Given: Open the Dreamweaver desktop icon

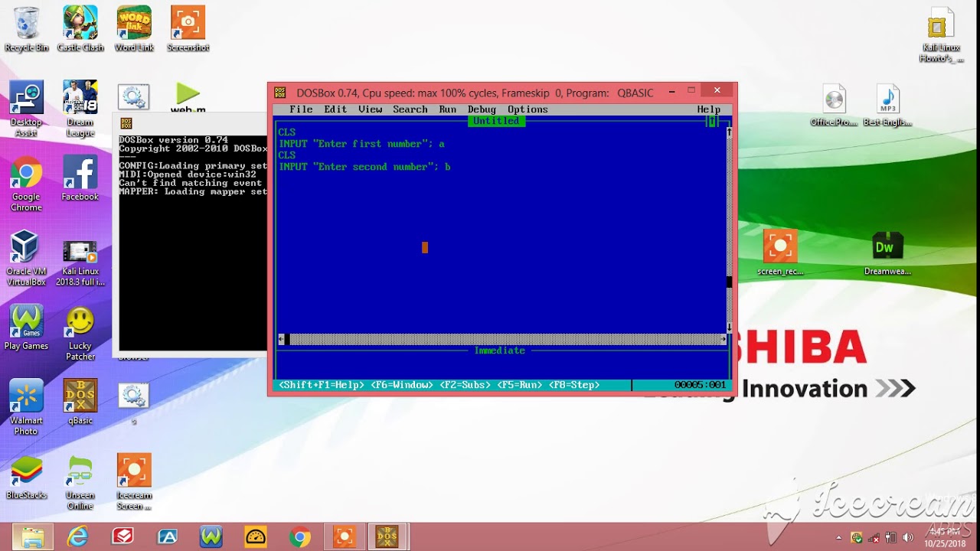Looking at the screenshot, I should click(888, 253).
